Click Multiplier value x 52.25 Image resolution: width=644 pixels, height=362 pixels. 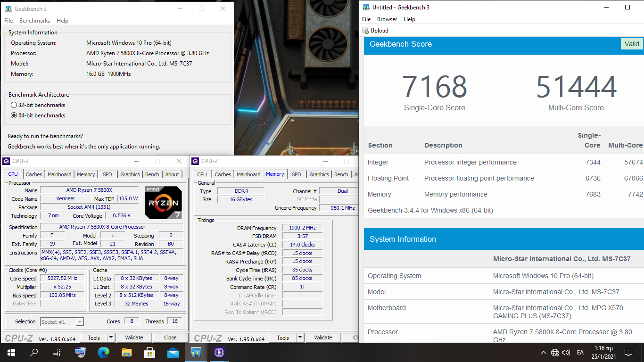62,287
